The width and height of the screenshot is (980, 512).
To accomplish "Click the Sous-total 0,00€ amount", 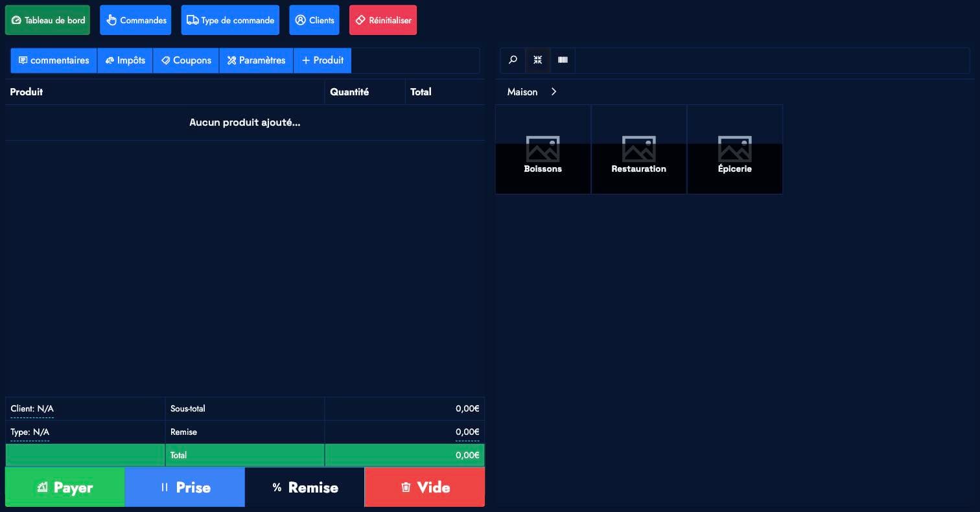I will pos(467,409).
